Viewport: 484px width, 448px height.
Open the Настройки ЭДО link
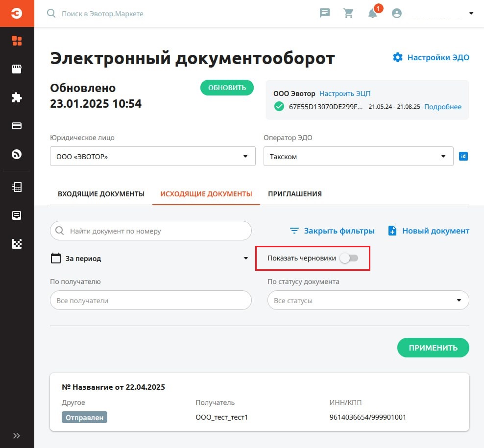point(438,57)
